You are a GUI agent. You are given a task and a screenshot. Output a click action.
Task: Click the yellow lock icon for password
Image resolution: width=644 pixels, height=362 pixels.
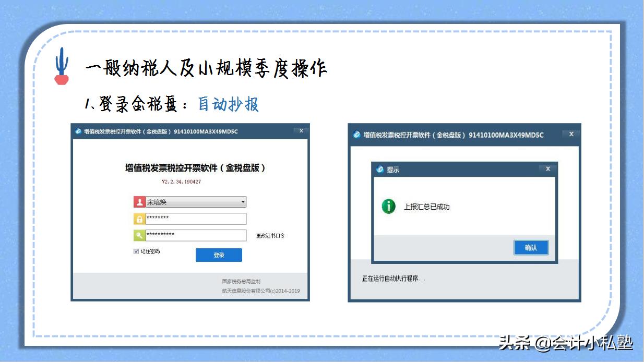(138, 219)
